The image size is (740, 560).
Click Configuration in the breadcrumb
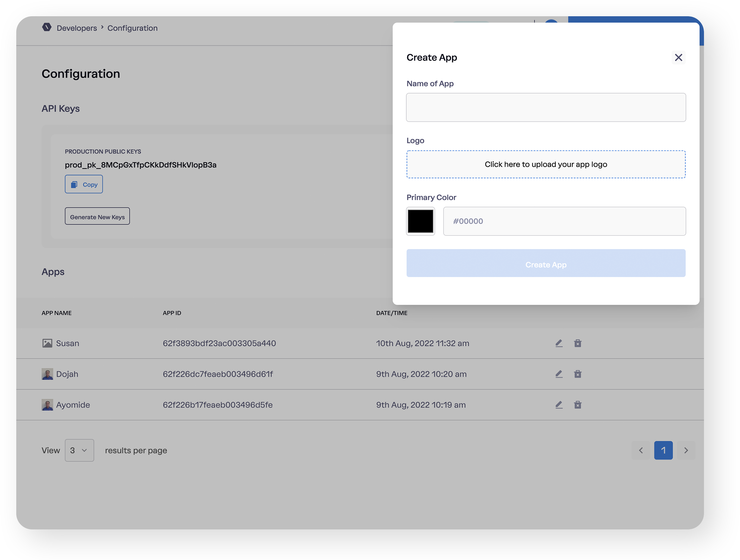point(132,28)
